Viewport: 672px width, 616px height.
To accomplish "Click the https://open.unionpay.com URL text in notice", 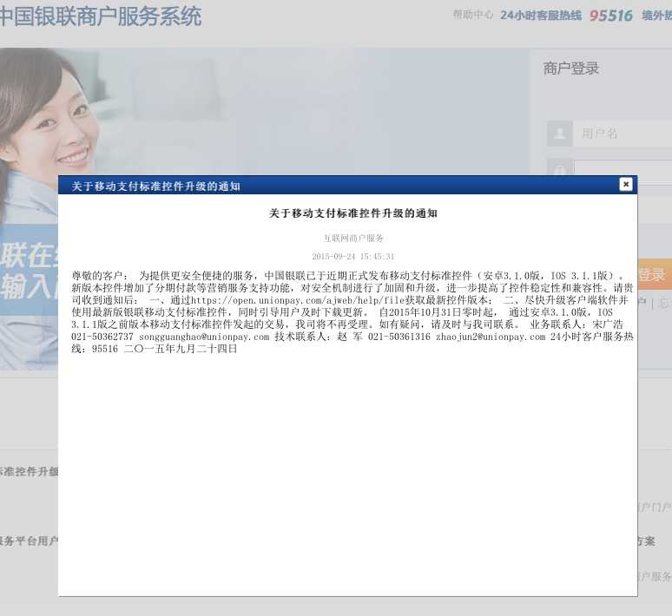I will point(298,300).
